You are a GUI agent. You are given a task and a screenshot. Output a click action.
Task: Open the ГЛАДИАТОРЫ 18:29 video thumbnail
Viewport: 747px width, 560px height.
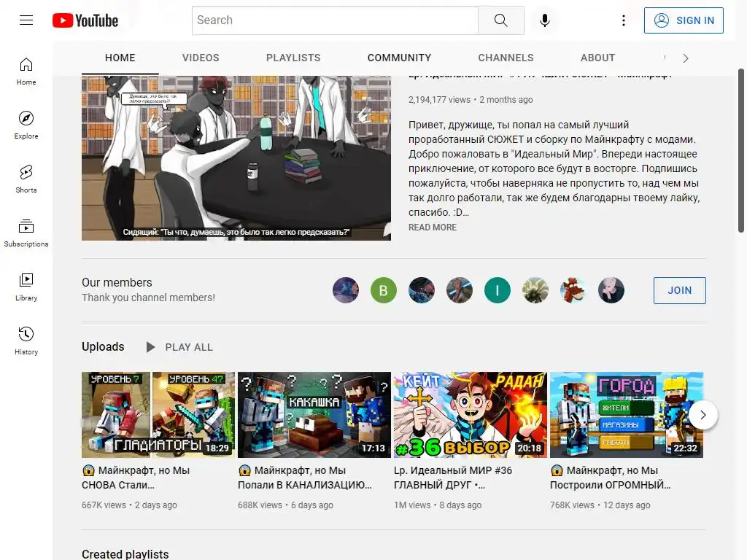coord(158,415)
